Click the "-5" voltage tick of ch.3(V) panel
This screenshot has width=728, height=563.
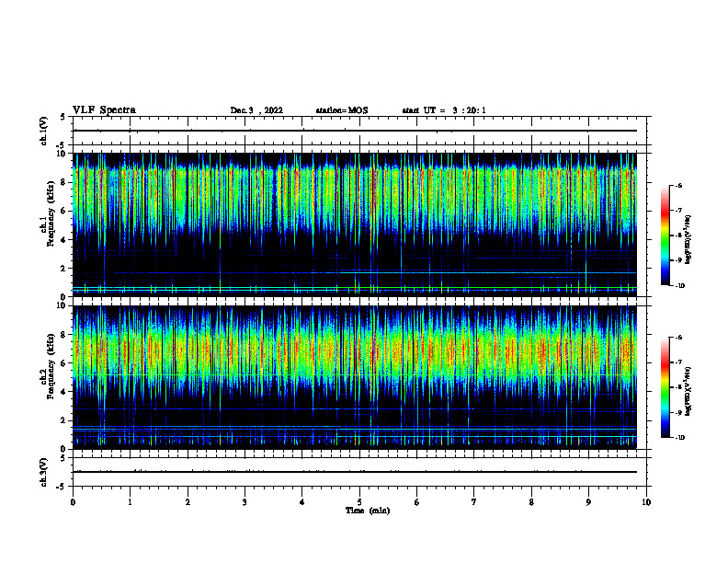coord(63,487)
